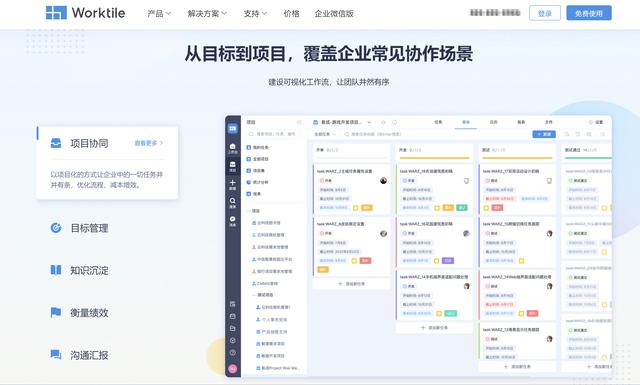This screenshot has width=640, height=385.
Task: Click the assignee avatar on task-WARZ_2 card
Action: tap(383, 180)
